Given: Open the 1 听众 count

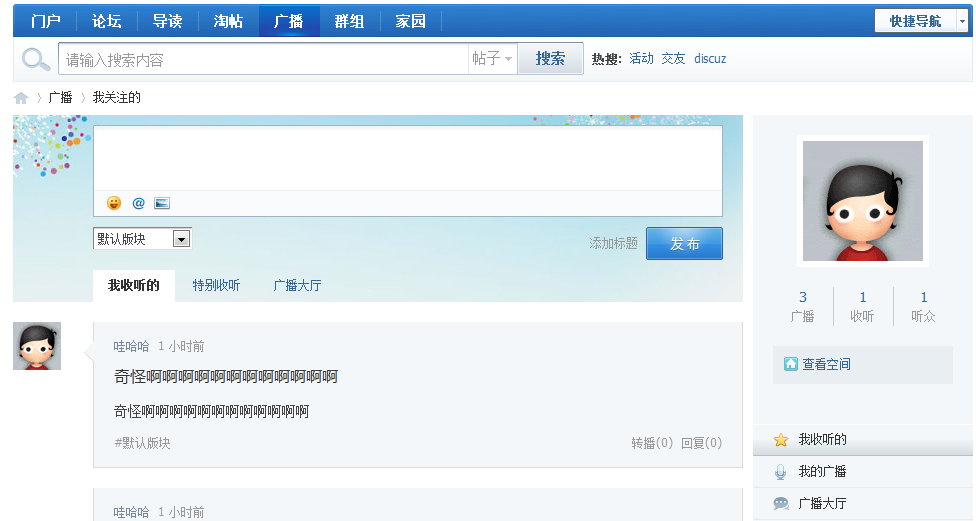Looking at the screenshot, I should (923, 306).
